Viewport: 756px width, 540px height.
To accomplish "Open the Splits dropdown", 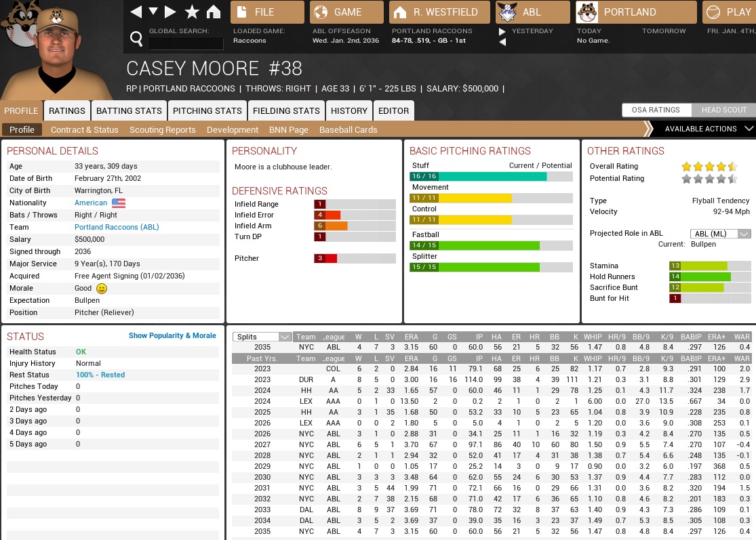I will click(x=262, y=337).
